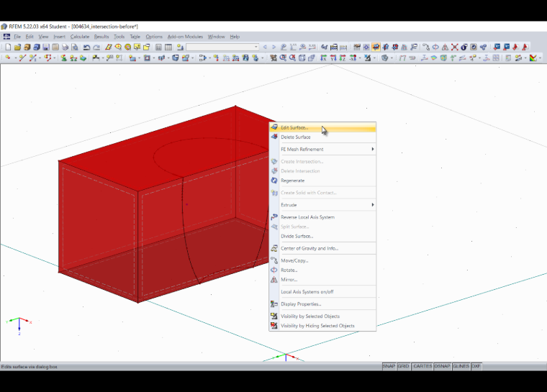Viewport: 547px width, 392px height.
Task: Click the color scale results icon
Action: [533, 58]
